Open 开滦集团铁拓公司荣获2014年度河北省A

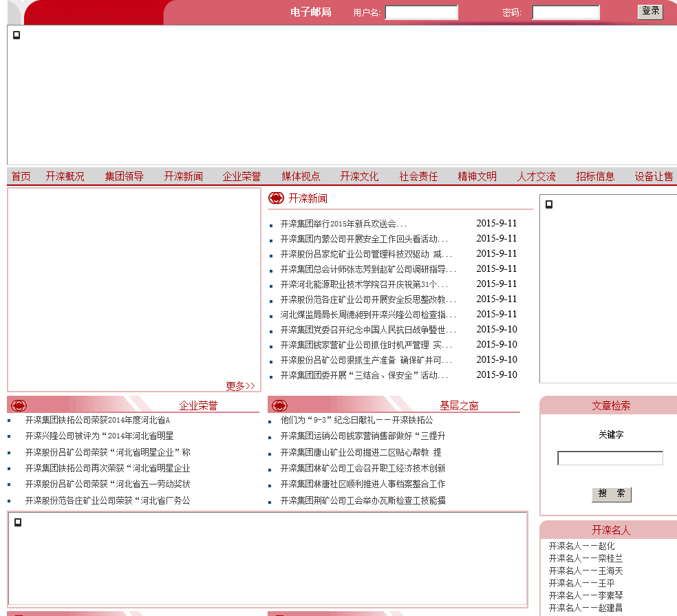coord(98,420)
